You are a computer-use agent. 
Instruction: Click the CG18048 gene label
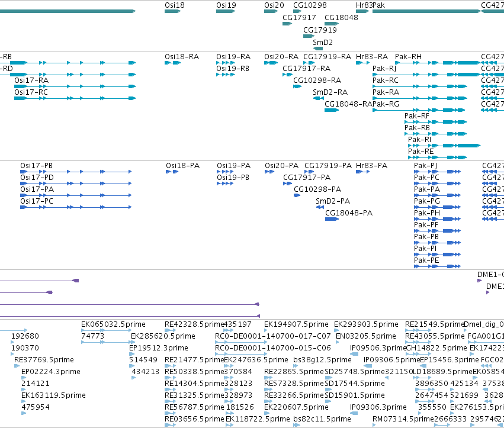pyautogui.click(x=341, y=17)
